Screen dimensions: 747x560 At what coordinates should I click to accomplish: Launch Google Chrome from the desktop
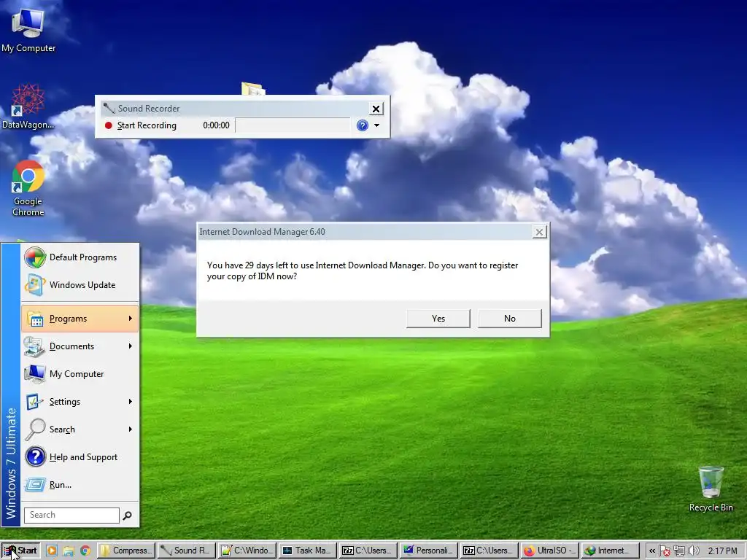pyautogui.click(x=28, y=188)
